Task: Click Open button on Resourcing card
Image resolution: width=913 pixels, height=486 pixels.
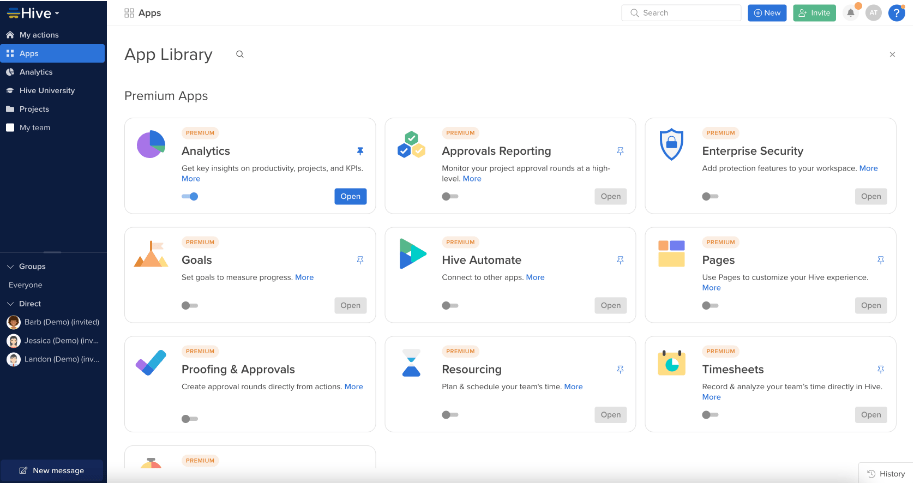Action: click(611, 414)
